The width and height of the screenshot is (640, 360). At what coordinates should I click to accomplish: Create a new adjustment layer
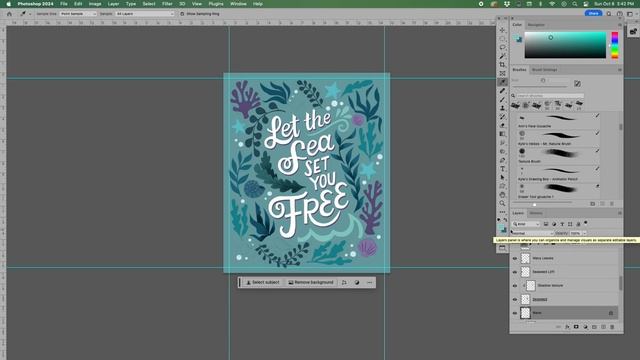coord(585,327)
